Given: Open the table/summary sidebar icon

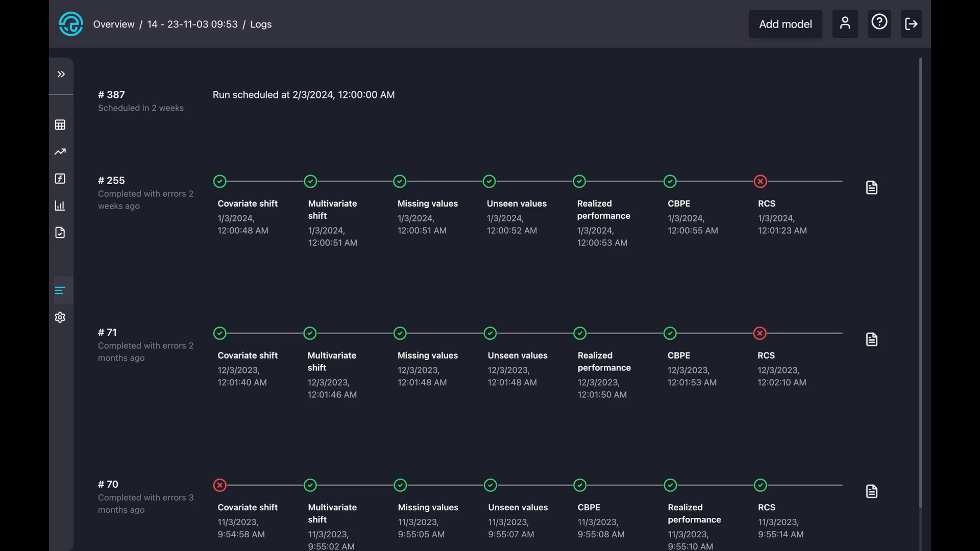Looking at the screenshot, I should [60, 125].
